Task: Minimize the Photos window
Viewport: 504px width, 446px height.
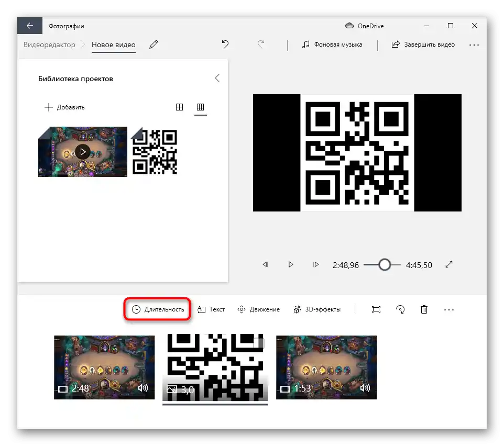Action: click(x=426, y=26)
